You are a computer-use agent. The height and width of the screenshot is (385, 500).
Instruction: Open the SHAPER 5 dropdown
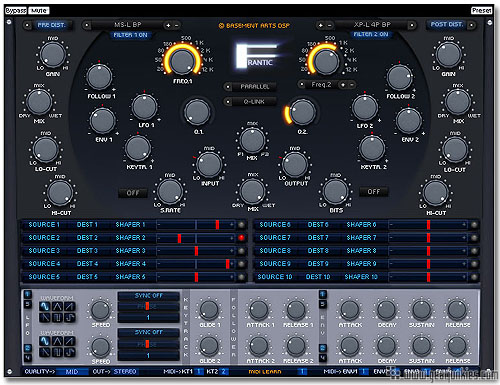(130, 277)
